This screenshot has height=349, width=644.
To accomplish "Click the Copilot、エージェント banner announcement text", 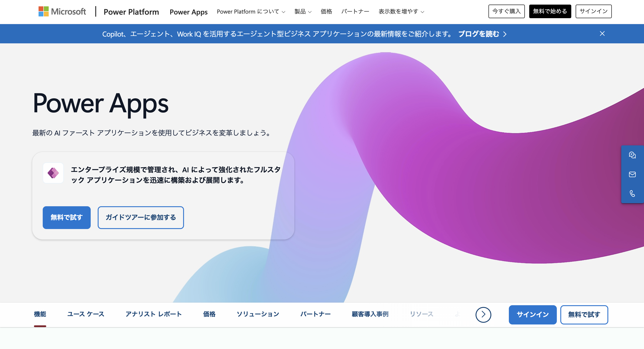I will (278, 34).
